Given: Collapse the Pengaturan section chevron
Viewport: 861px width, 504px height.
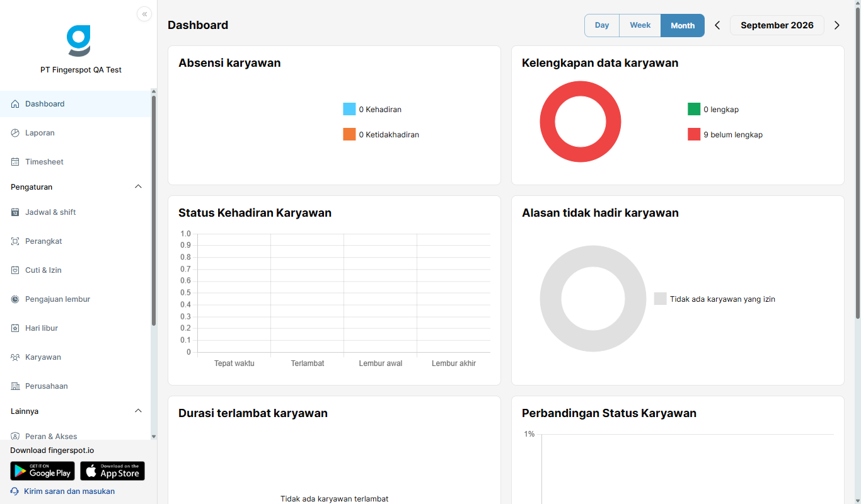Looking at the screenshot, I should point(139,186).
